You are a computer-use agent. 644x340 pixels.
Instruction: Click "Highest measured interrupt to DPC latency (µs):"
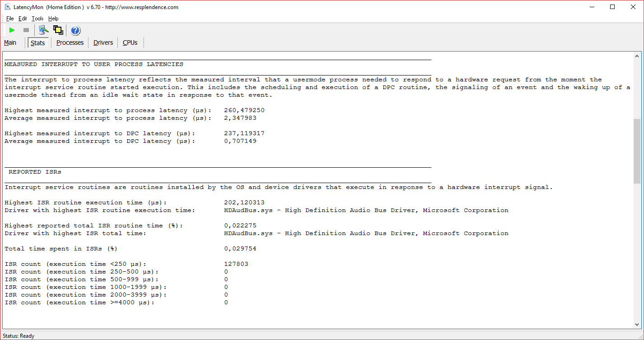100,133
